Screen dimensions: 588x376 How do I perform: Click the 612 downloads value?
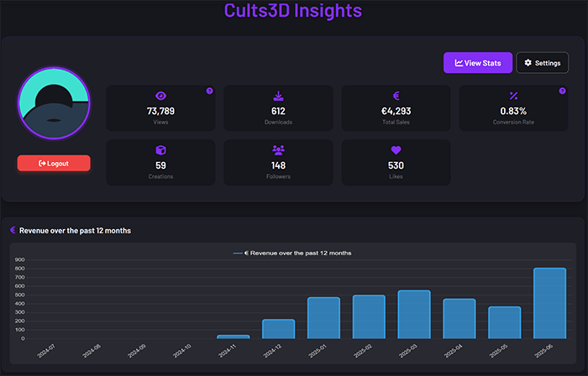pos(278,112)
